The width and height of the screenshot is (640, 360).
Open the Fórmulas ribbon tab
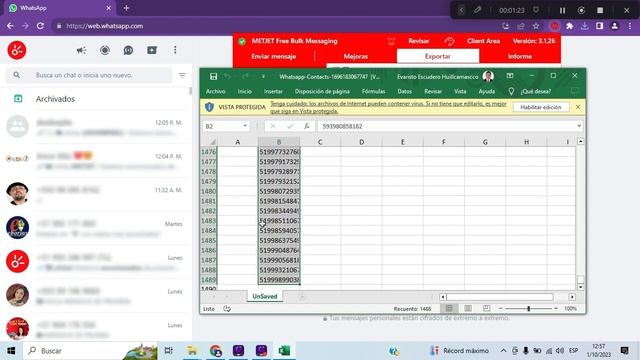pyautogui.click(x=373, y=91)
